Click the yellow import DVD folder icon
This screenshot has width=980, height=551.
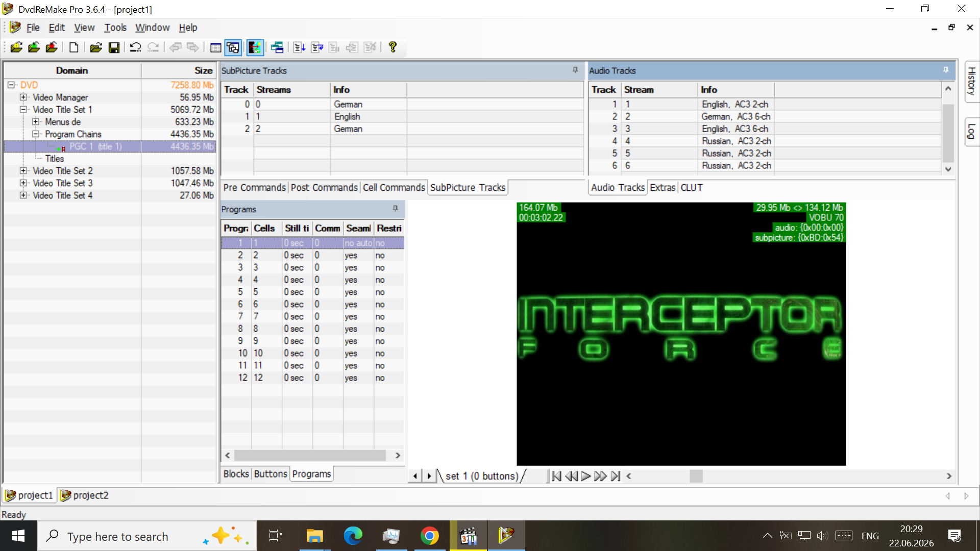coord(16,47)
